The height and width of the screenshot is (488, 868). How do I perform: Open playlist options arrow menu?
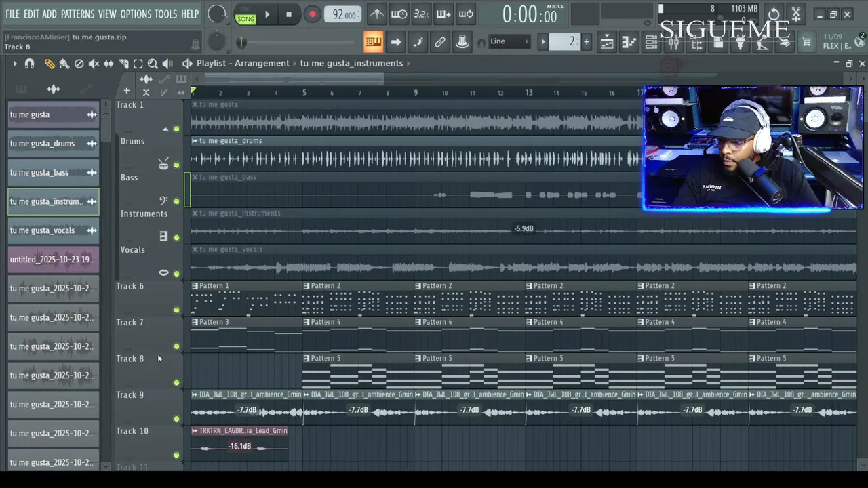coord(14,63)
